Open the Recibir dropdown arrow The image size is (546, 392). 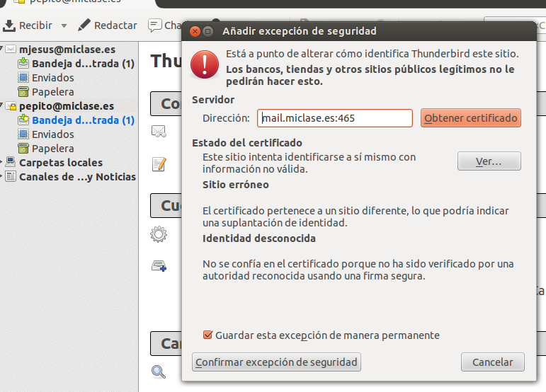64,25
